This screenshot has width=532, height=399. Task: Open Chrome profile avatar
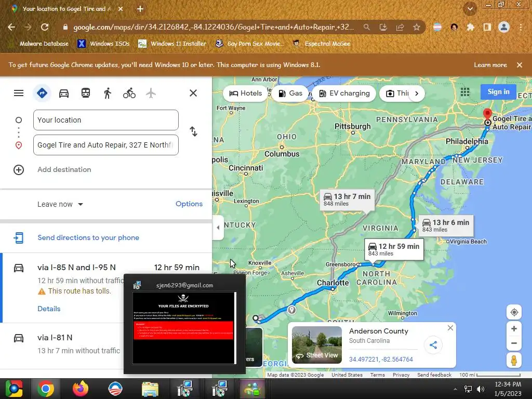pyautogui.click(x=504, y=27)
